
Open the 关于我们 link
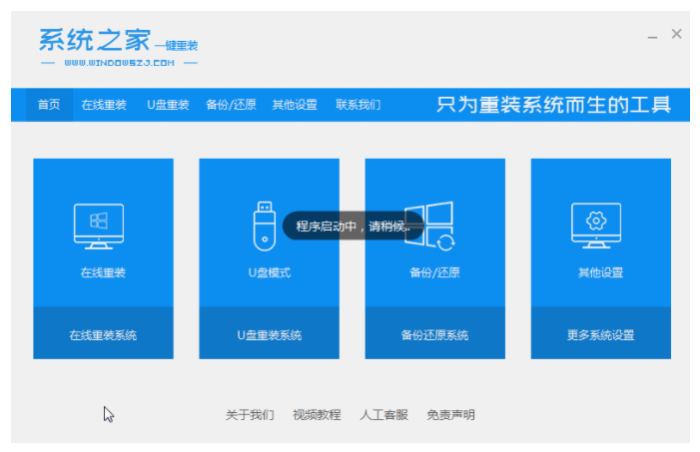coord(249,415)
